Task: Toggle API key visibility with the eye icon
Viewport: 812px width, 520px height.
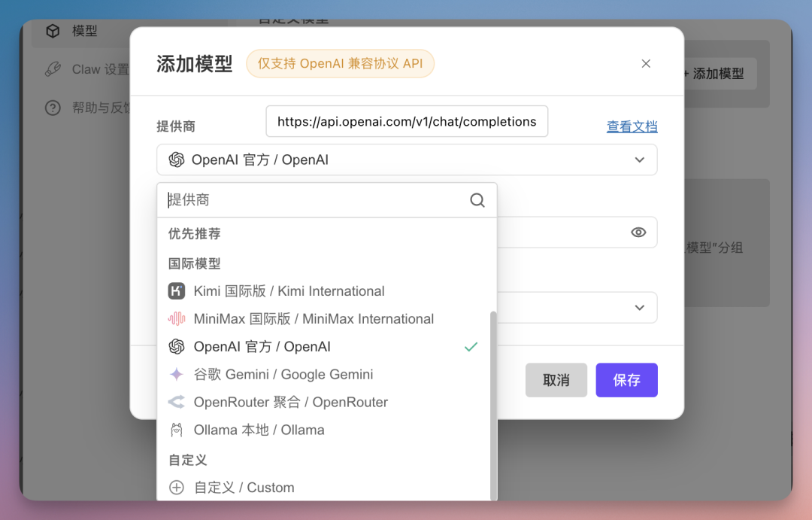Action: coord(638,232)
